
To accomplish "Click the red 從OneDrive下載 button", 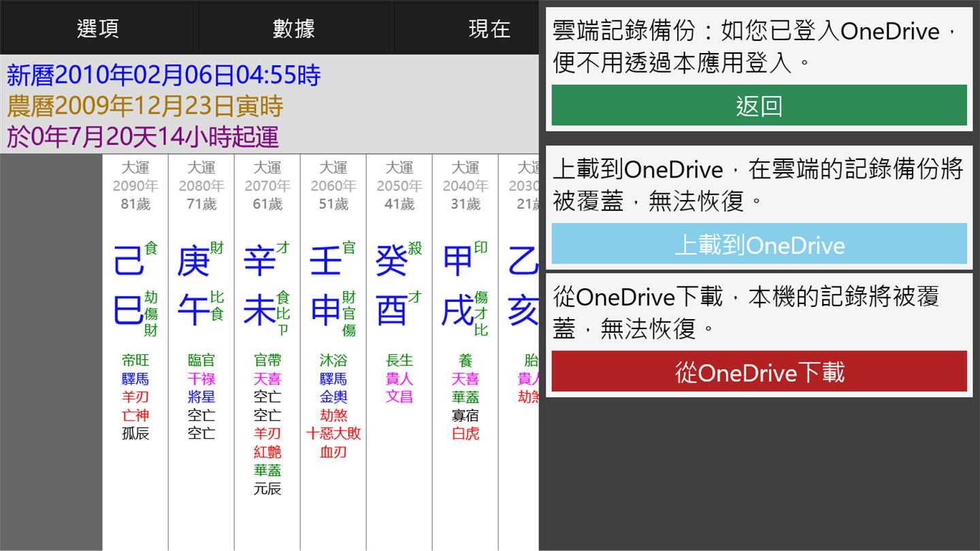I will click(759, 371).
